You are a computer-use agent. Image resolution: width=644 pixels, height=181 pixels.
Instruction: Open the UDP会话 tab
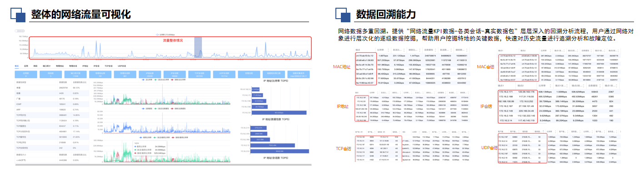(122, 66)
